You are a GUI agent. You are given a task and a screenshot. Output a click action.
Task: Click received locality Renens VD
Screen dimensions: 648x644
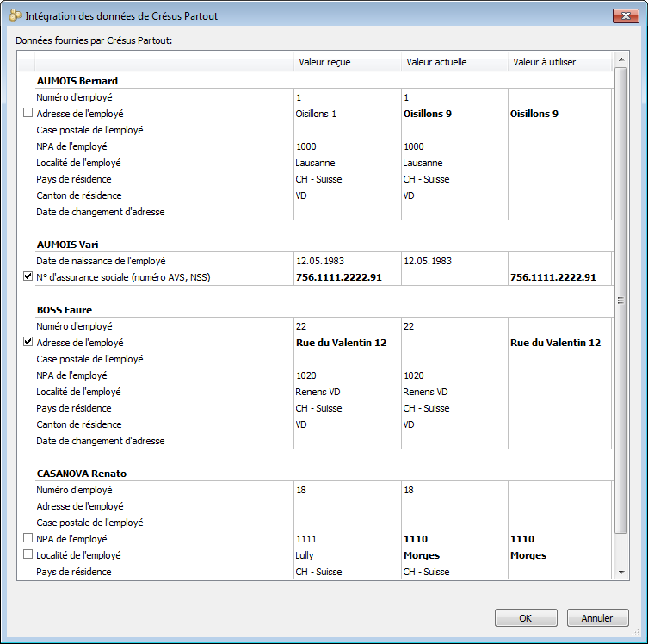pyautogui.click(x=318, y=392)
